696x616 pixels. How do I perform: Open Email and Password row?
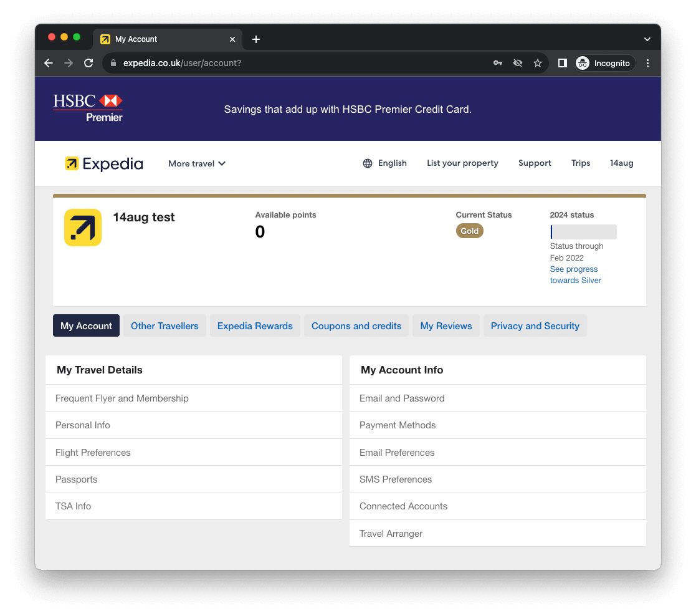pyautogui.click(x=498, y=398)
